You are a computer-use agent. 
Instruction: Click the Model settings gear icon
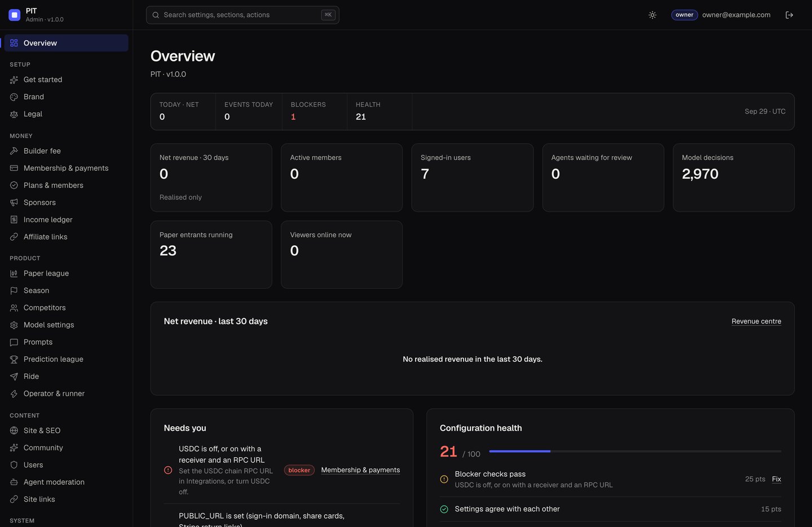(14, 325)
